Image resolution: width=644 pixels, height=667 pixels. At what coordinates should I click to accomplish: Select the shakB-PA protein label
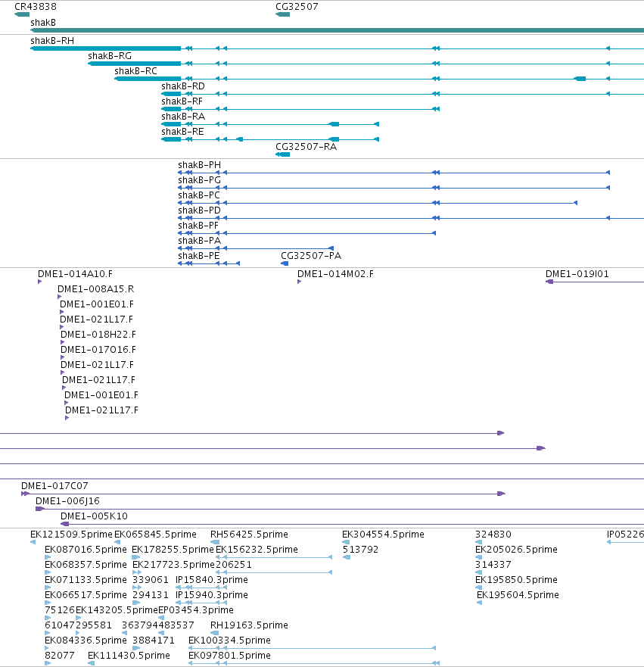pyautogui.click(x=199, y=241)
